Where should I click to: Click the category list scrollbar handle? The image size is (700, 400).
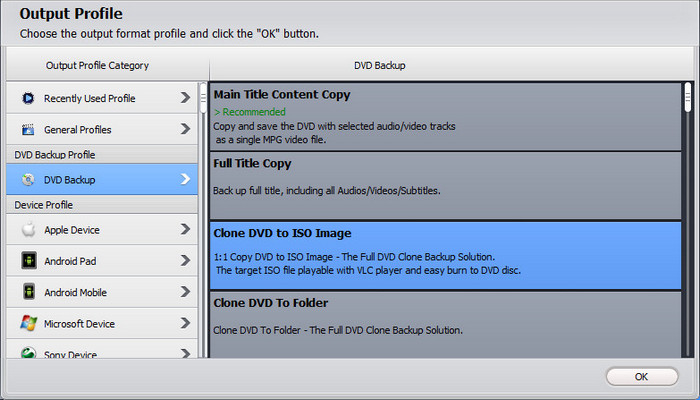(203, 98)
